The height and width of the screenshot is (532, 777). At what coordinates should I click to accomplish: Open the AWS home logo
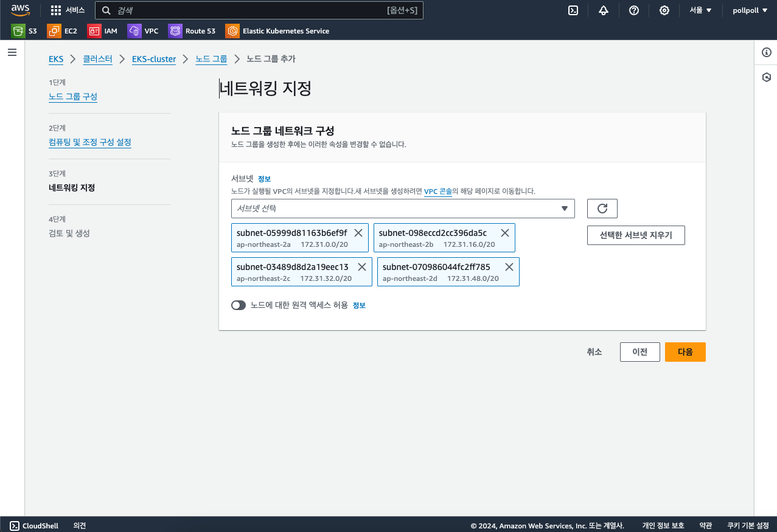(x=20, y=10)
